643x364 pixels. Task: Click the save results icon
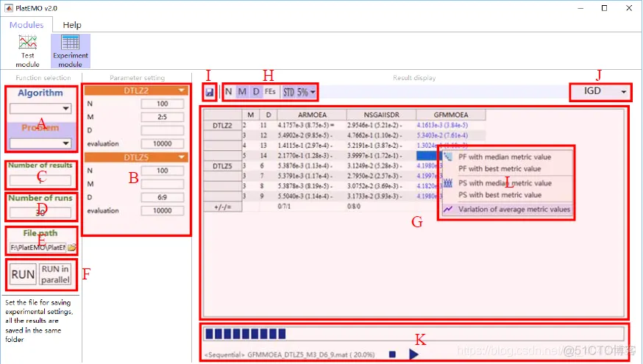point(210,92)
